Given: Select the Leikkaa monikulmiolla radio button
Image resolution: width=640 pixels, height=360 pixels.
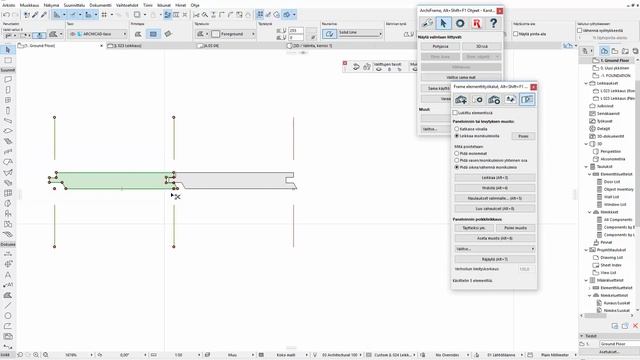Looking at the screenshot, I should [457, 136].
